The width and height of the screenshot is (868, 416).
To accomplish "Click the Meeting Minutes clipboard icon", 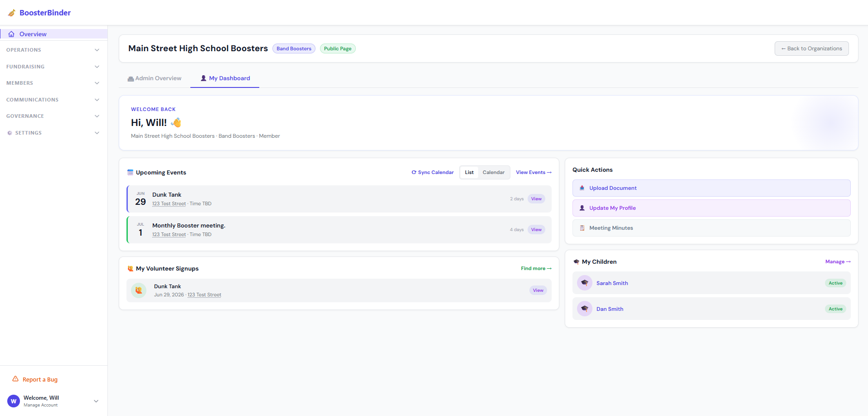I will (x=582, y=228).
